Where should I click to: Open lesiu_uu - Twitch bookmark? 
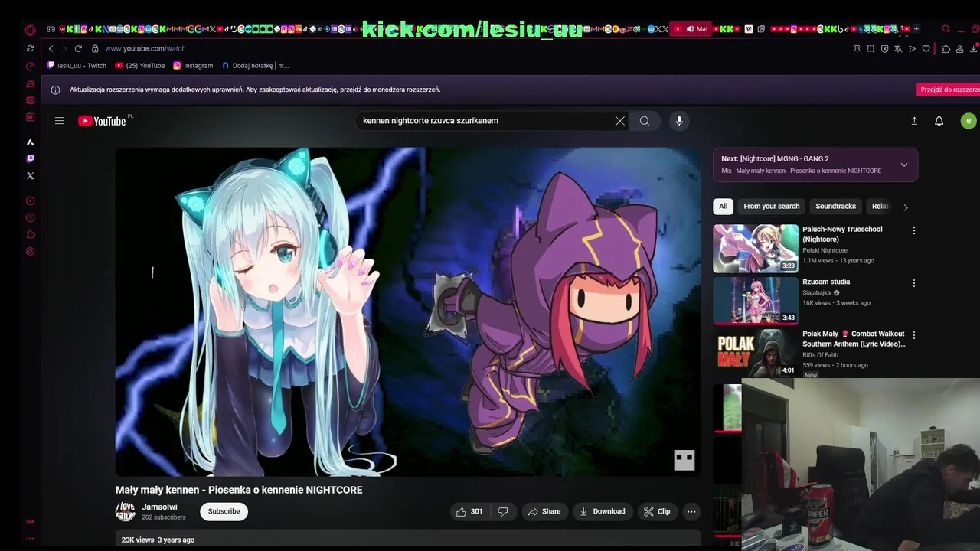77,66
